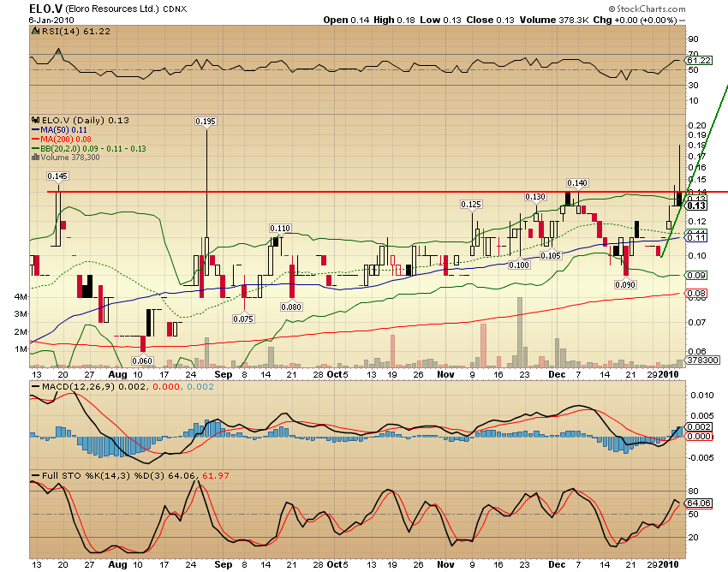
Task: Click the 4M volume axis label
Action: pyautogui.click(x=21, y=296)
